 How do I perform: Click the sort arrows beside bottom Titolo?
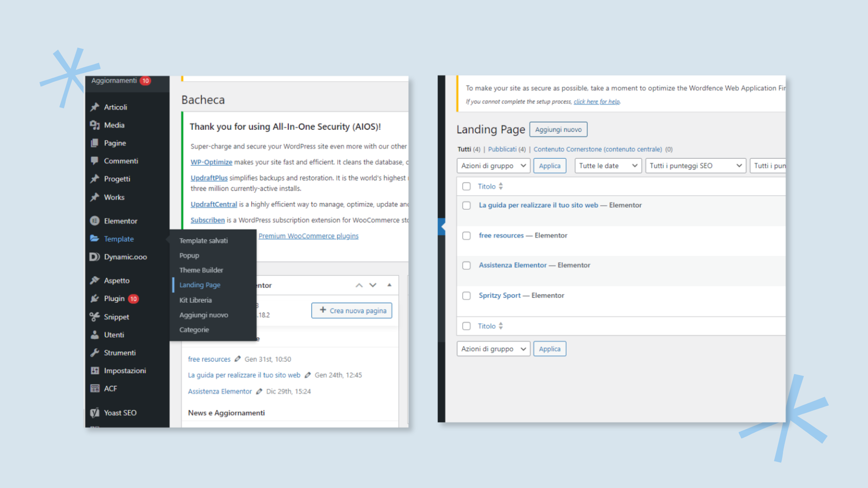[x=500, y=326]
